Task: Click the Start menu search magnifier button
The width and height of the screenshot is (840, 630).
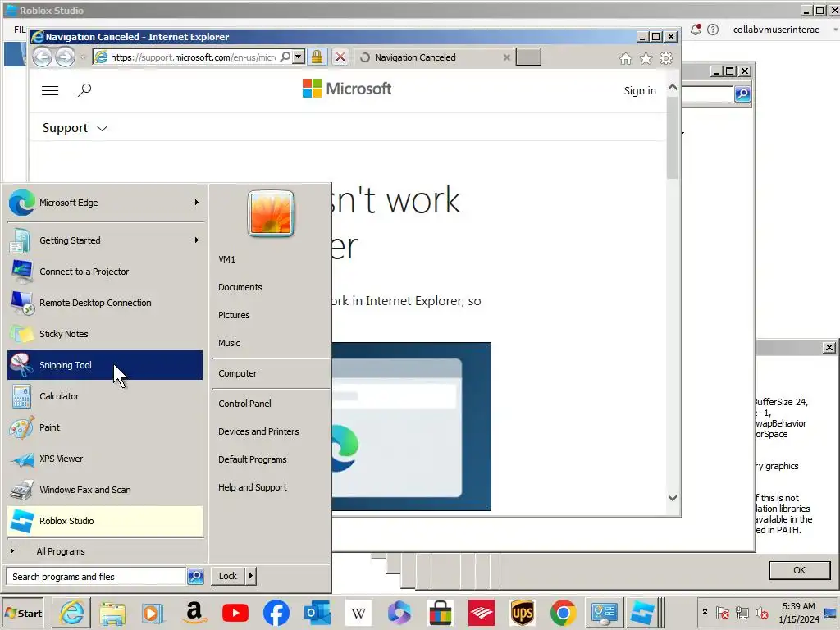Action: tap(195, 577)
